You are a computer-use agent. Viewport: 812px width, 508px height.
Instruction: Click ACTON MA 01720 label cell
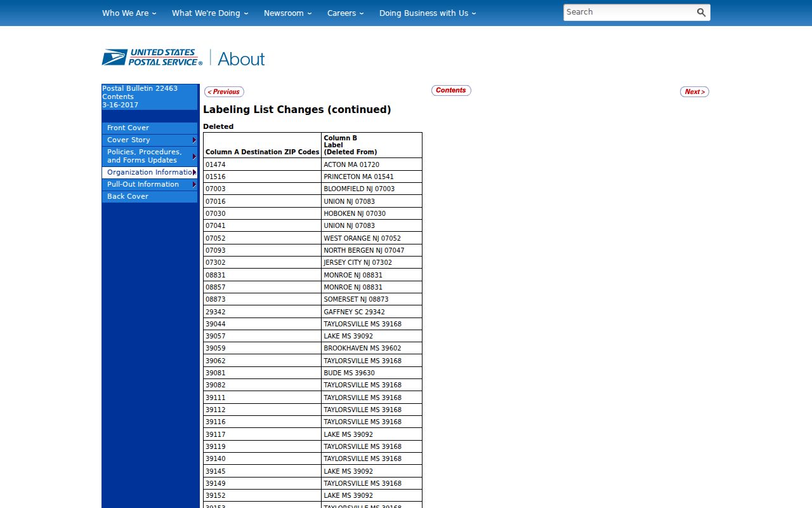372,164
